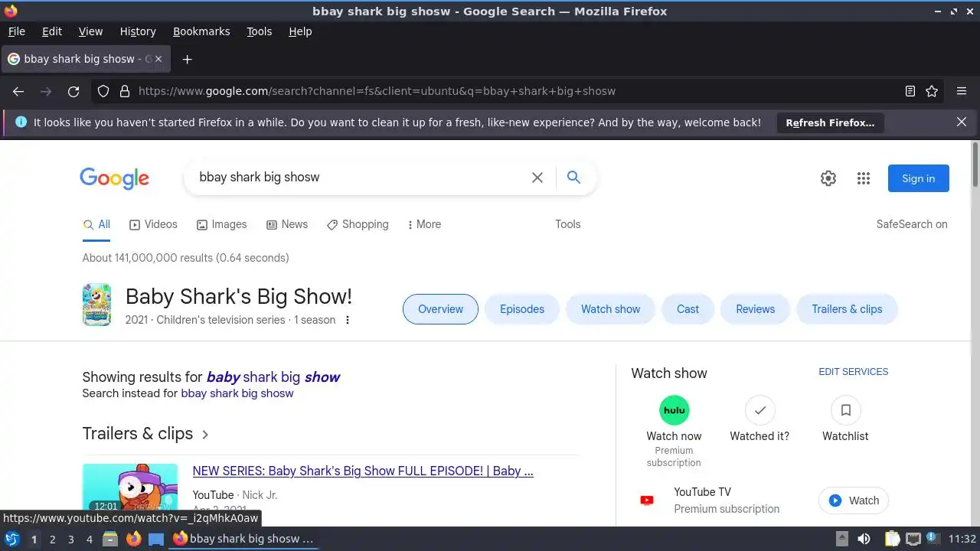980x551 pixels.
Task: Go to Google homepage via logo
Action: click(x=114, y=178)
